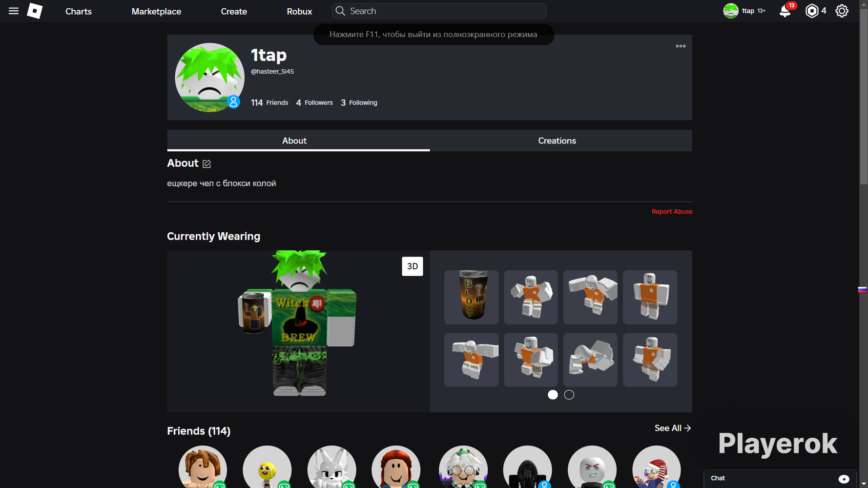868x488 pixels.
Task: Click See All friends link
Action: pyautogui.click(x=673, y=428)
